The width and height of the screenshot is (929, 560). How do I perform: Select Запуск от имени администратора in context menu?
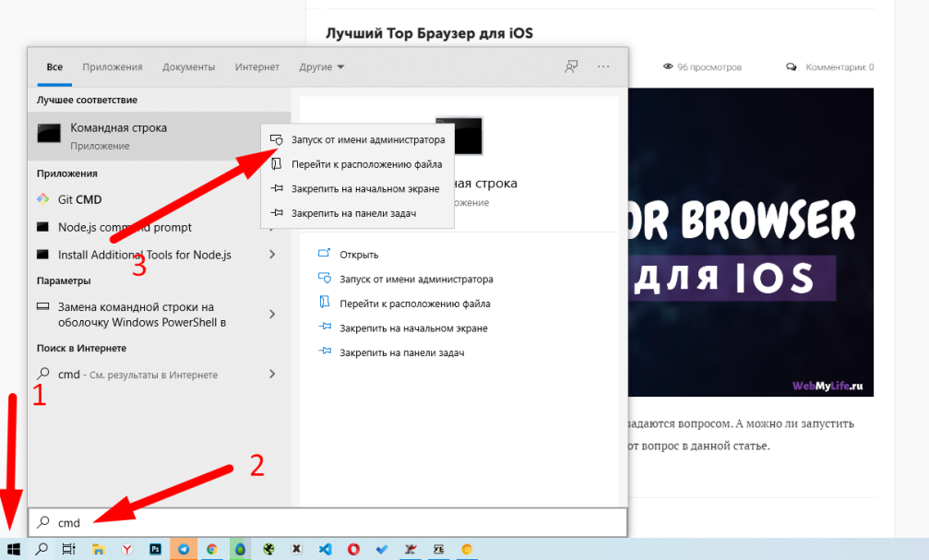point(367,140)
